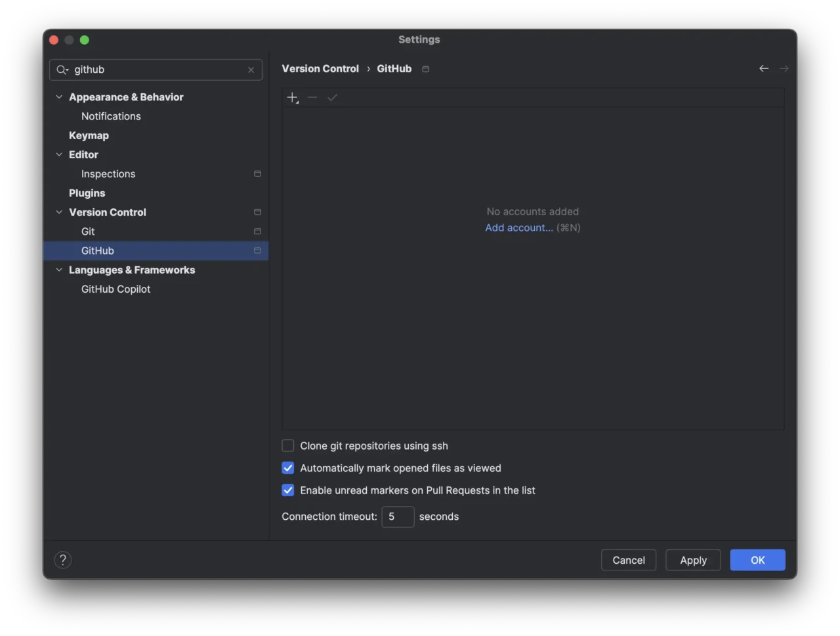Click the Add account... link
Viewport: 840px width, 636px height.
coord(519,228)
